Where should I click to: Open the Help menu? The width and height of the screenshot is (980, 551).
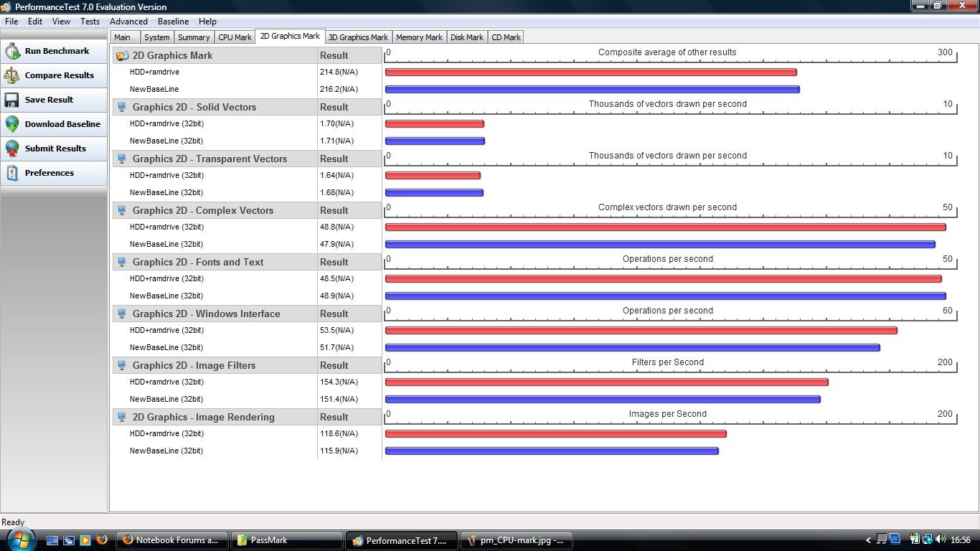tap(207, 22)
